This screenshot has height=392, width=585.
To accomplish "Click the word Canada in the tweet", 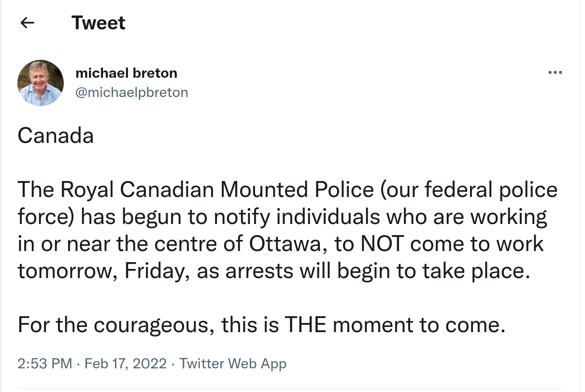I will [x=56, y=136].
